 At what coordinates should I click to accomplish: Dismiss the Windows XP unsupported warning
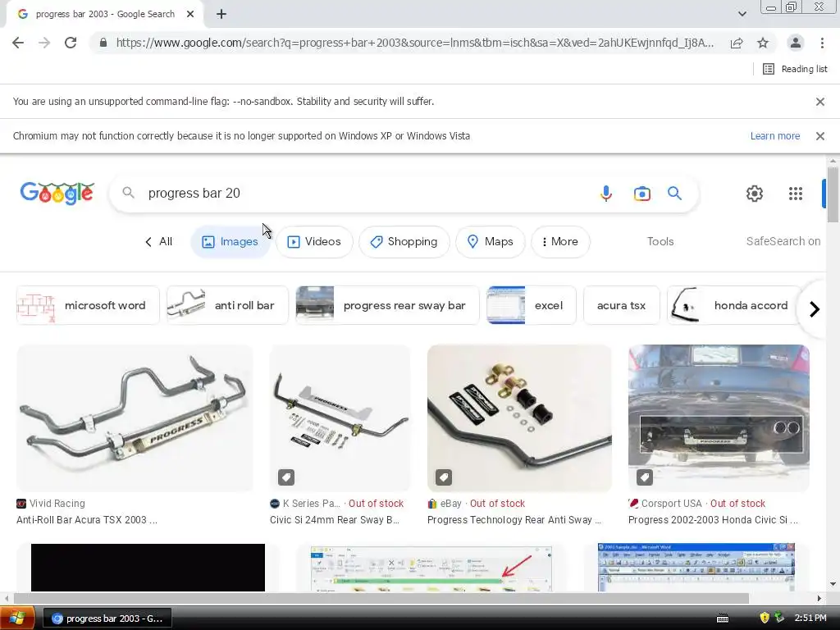click(819, 136)
